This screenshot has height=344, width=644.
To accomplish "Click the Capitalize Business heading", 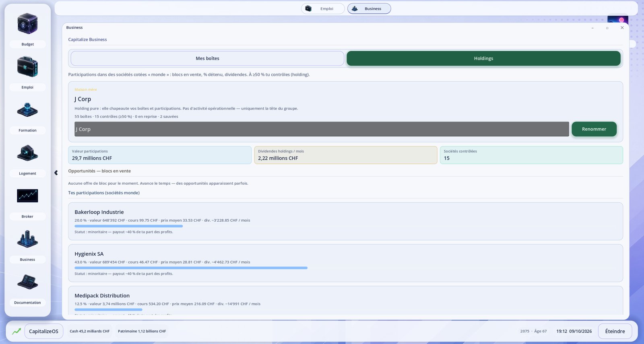I will coord(87,39).
